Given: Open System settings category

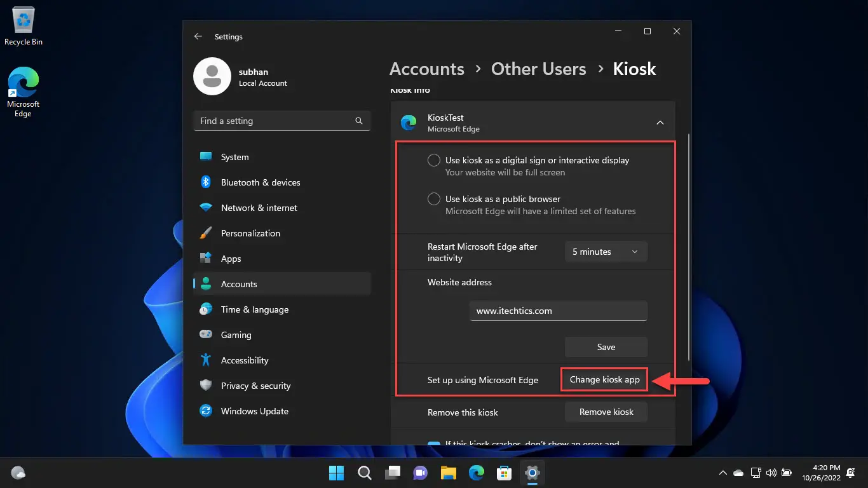Looking at the screenshot, I should [x=282, y=157].
